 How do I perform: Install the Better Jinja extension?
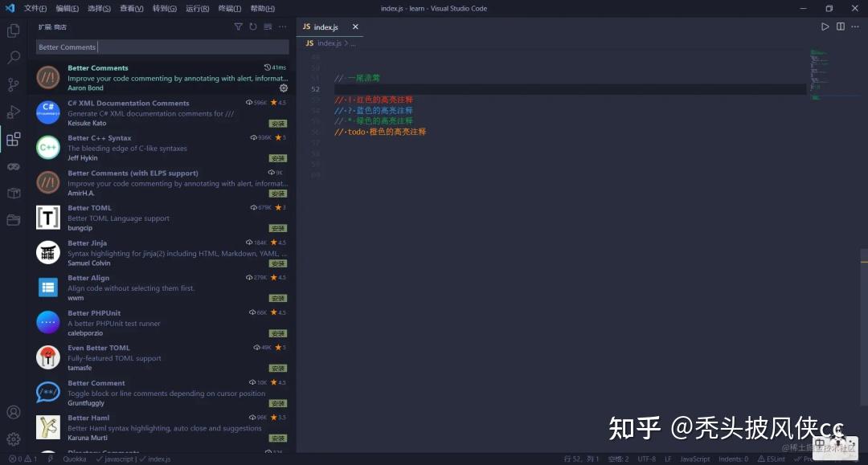(278, 263)
